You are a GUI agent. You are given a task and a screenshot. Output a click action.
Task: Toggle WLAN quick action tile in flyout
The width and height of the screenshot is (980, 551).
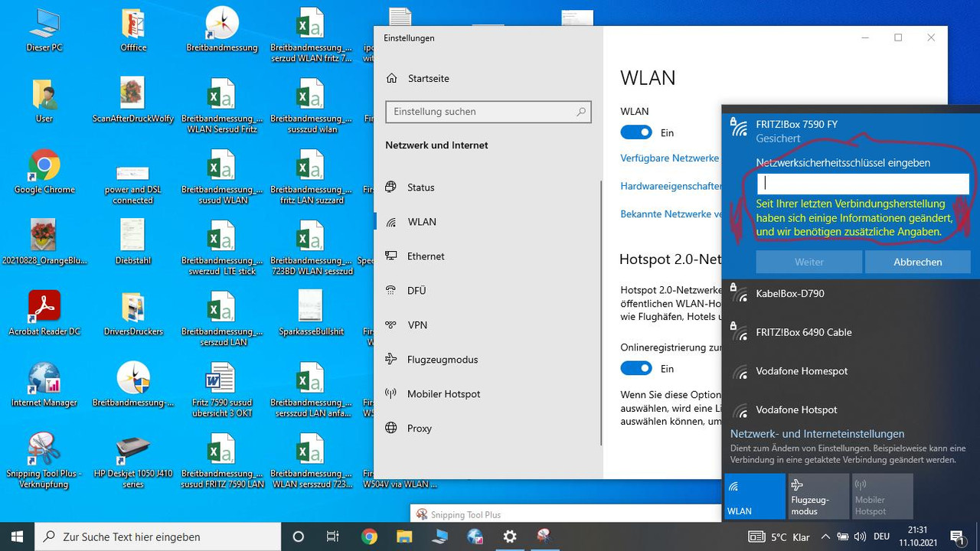click(755, 496)
